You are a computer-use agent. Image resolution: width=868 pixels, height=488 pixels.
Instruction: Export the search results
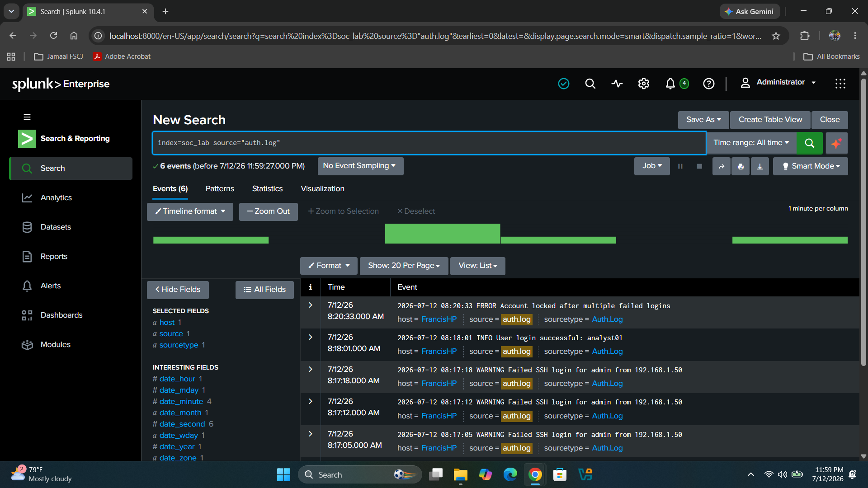pos(760,166)
